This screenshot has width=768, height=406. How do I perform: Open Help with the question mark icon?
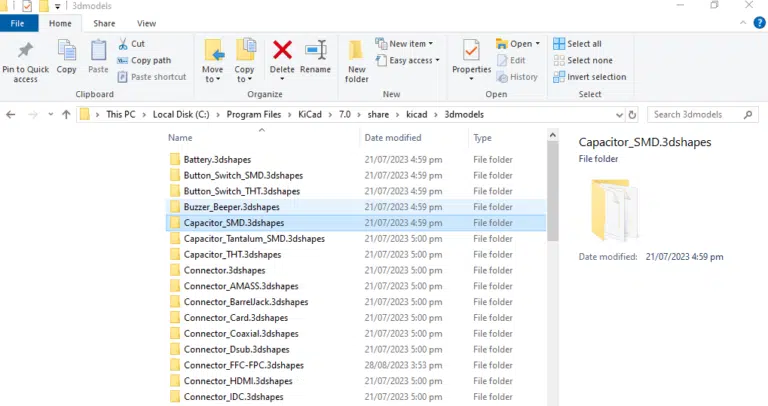click(x=759, y=23)
